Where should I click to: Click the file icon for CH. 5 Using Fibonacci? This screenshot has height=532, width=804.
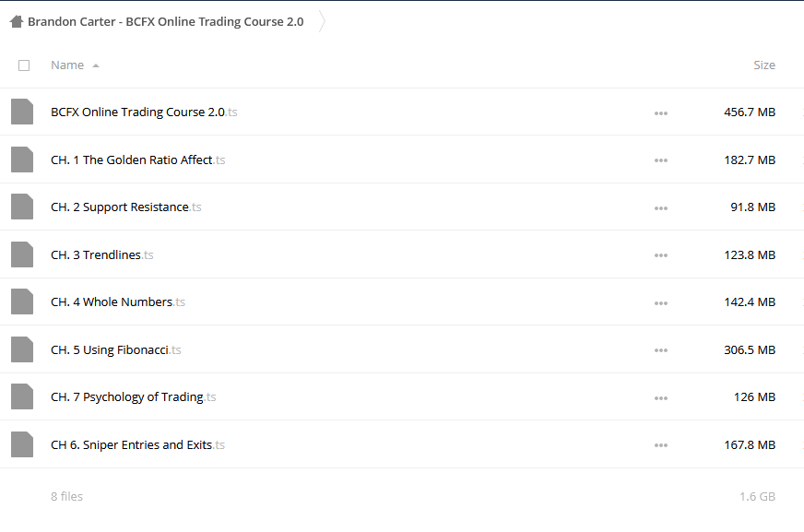(x=22, y=349)
